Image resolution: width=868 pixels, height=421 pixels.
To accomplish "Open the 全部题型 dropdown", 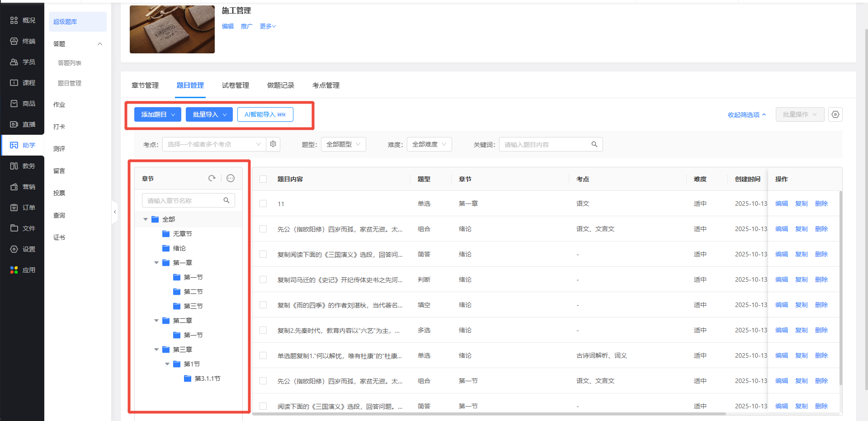I will [343, 144].
